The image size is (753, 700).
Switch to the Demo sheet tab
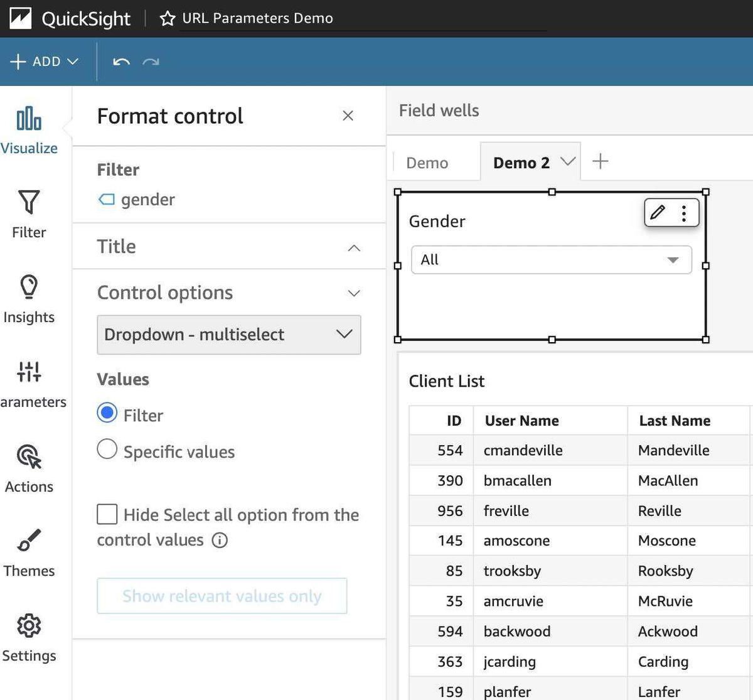point(427,163)
